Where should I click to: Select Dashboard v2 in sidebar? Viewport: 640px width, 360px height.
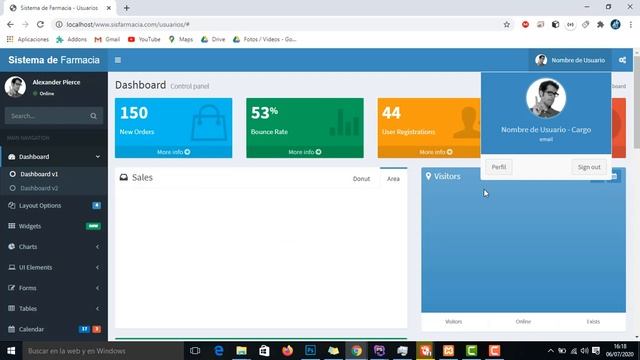(39, 188)
